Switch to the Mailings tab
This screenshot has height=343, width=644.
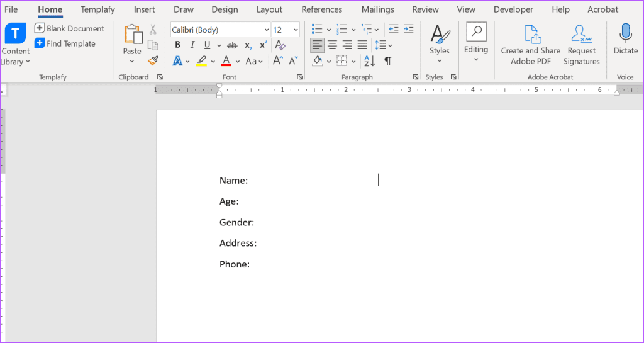(378, 9)
